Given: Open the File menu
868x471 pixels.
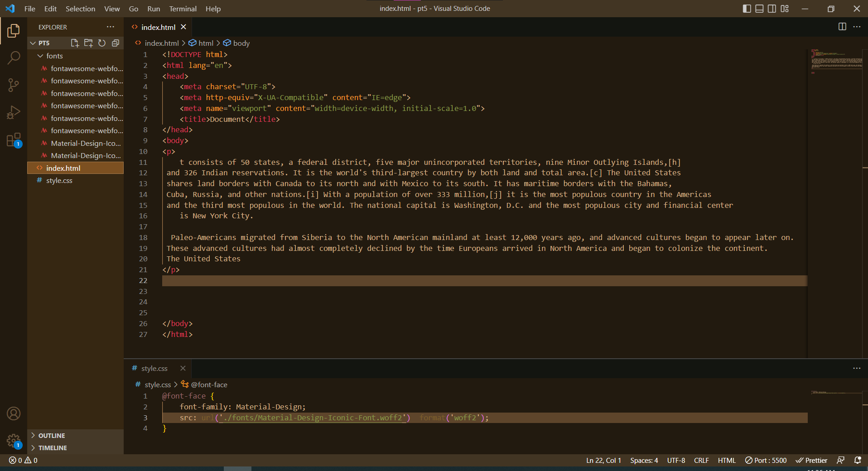Looking at the screenshot, I should (x=30, y=9).
